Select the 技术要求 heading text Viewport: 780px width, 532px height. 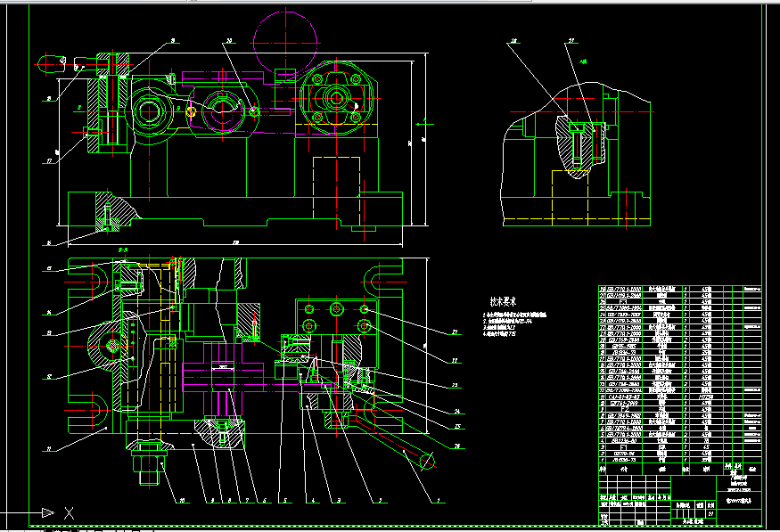(503, 301)
